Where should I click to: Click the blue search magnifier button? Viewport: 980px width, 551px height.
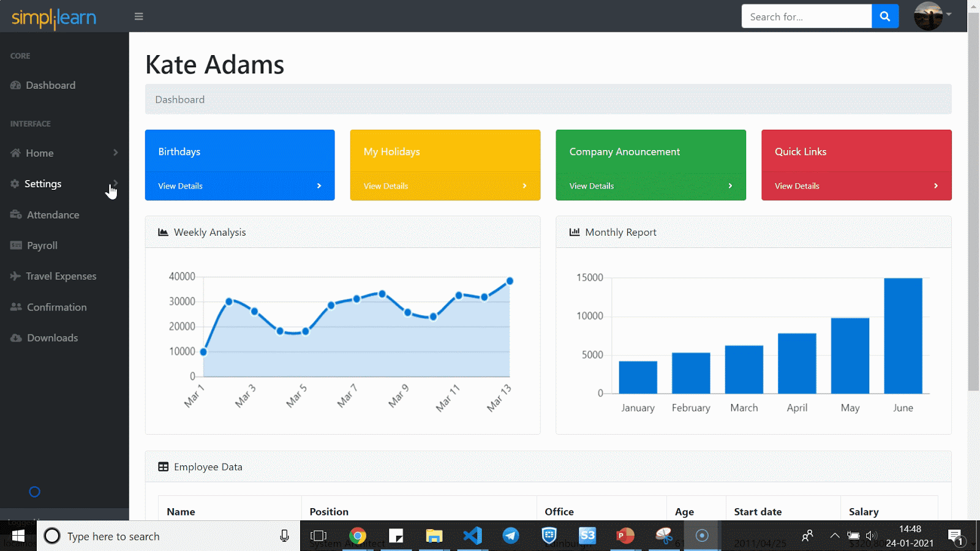pos(884,17)
